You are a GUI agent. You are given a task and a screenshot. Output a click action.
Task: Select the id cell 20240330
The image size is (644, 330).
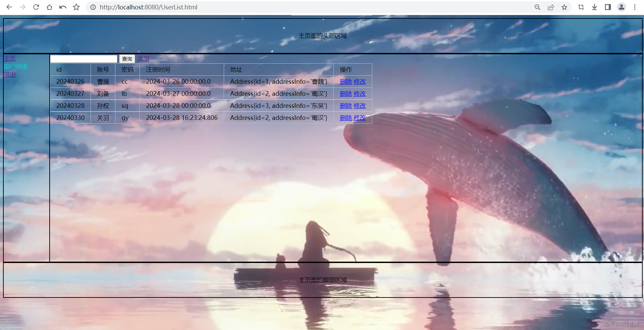(x=70, y=118)
